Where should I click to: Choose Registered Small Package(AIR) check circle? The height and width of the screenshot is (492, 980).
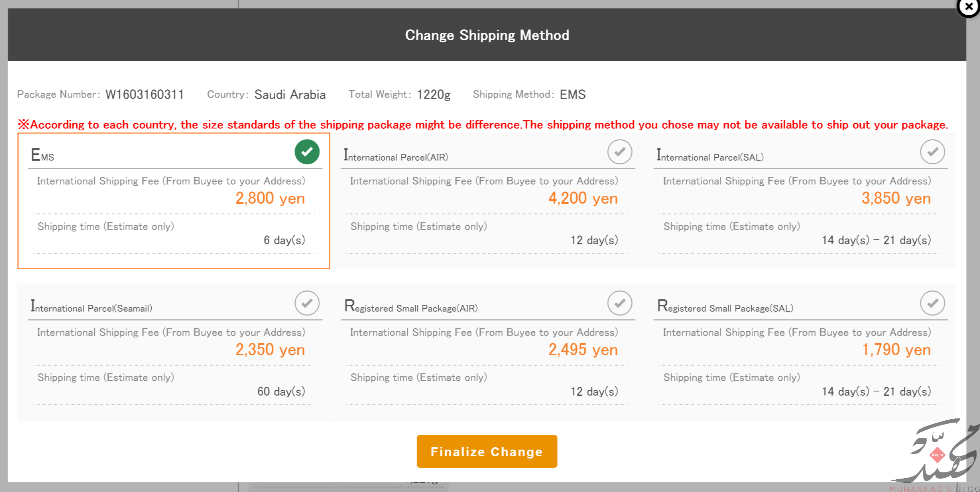619,303
